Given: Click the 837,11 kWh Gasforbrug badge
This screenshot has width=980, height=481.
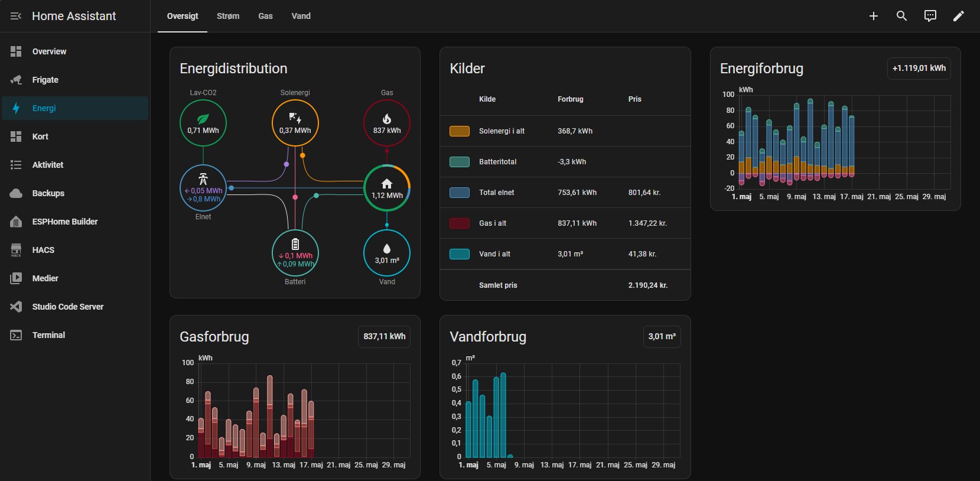Looking at the screenshot, I should pos(384,337).
